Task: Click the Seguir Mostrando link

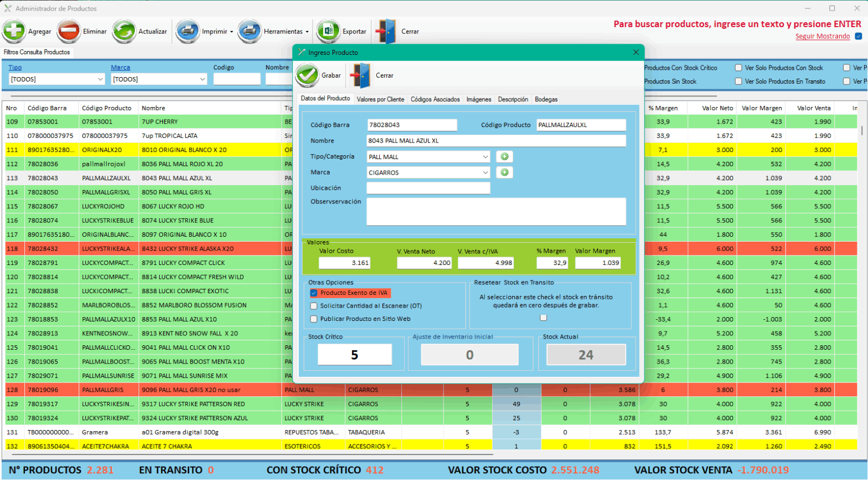Action: point(823,37)
